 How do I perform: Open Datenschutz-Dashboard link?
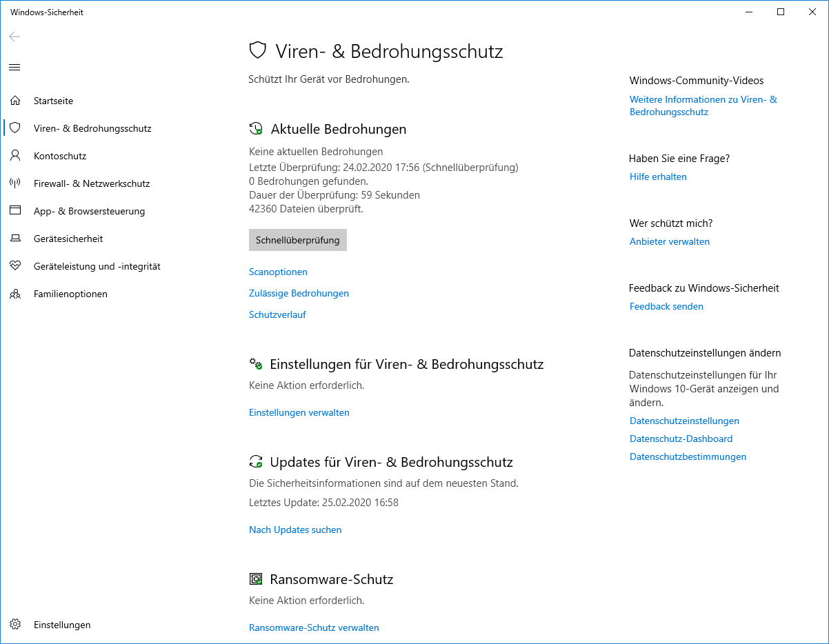tap(681, 439)
